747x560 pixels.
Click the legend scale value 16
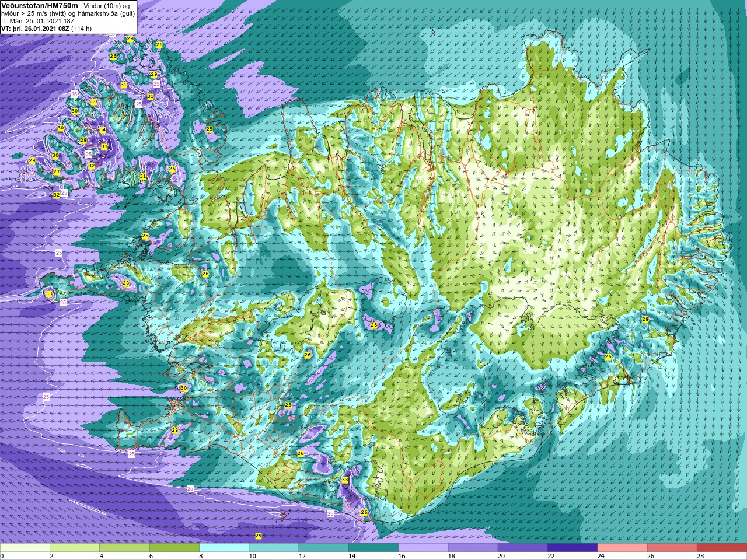tap(402, 556)
